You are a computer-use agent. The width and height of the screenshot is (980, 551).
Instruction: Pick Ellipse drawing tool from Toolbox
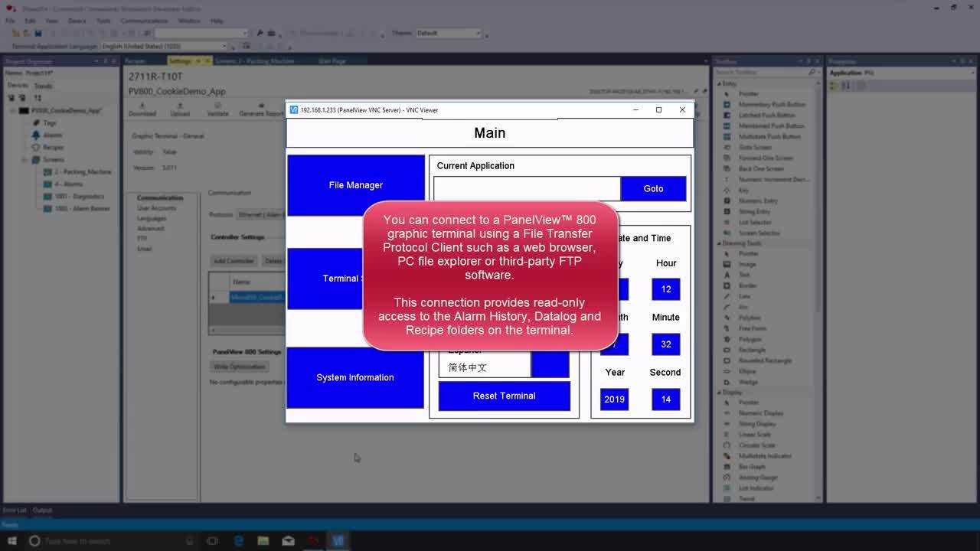tap(746, 371)
